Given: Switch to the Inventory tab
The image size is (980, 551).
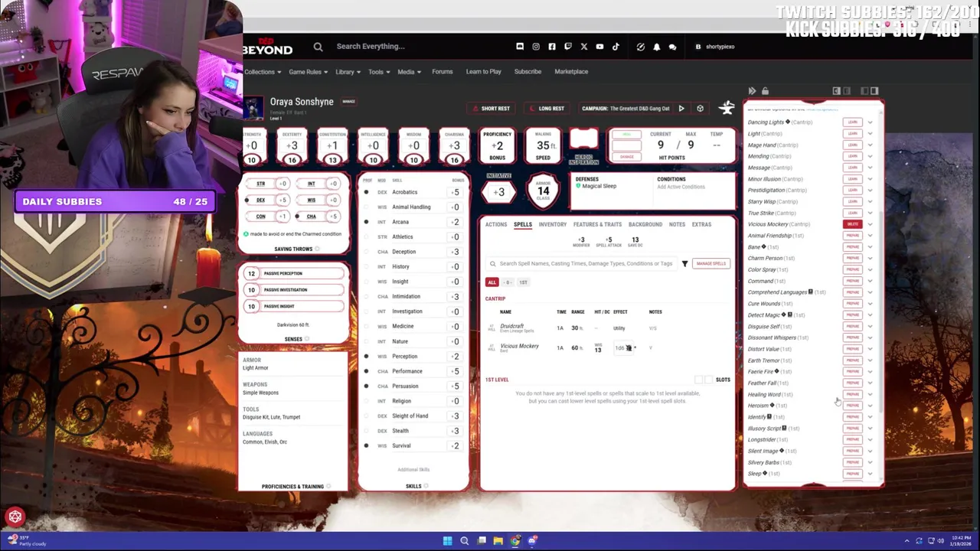Looking at the screenshot, I should 552,224.
